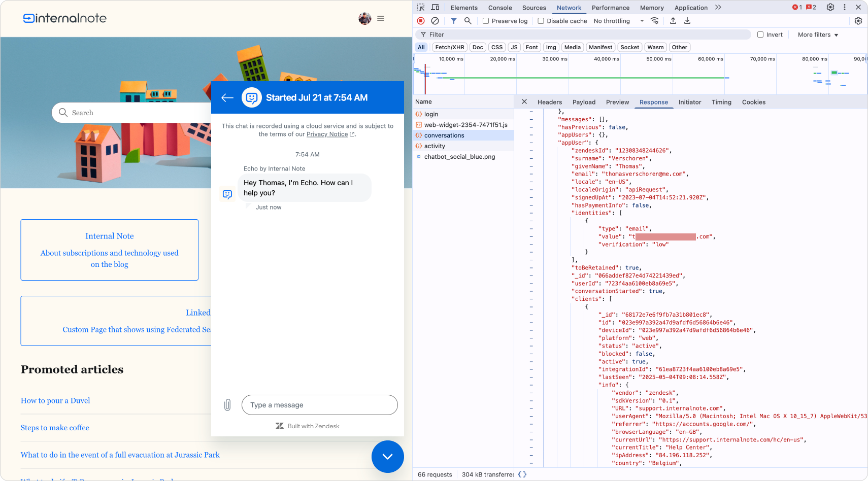Select the All request type filter
This screenshot has width=868, height=481.
point(421,47)
